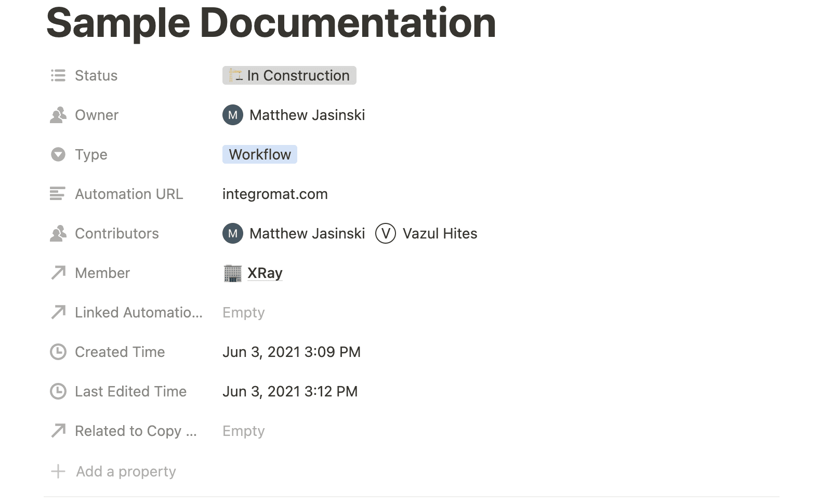Open the Linked Automation property label menu
This screenshot has height=504, width=831.
pyautogui.click(x=138, y=313)
